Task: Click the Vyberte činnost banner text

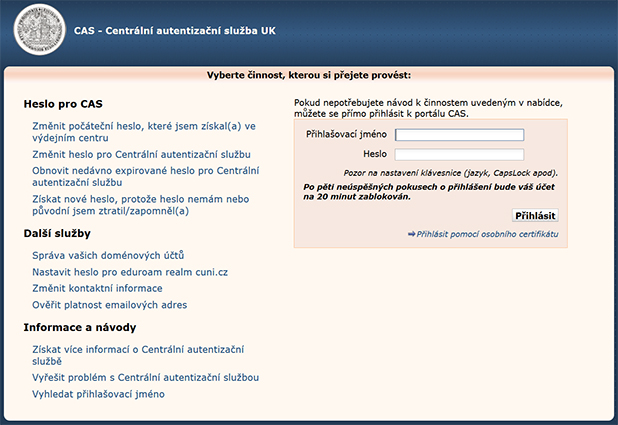Action: pos(309,75)
